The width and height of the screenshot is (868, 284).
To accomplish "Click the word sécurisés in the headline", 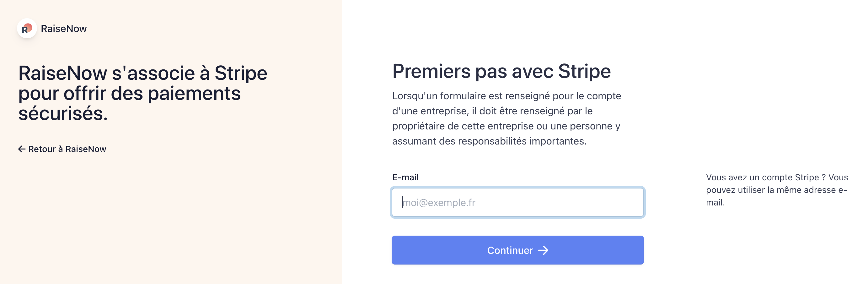I will [x=63, y=114].
